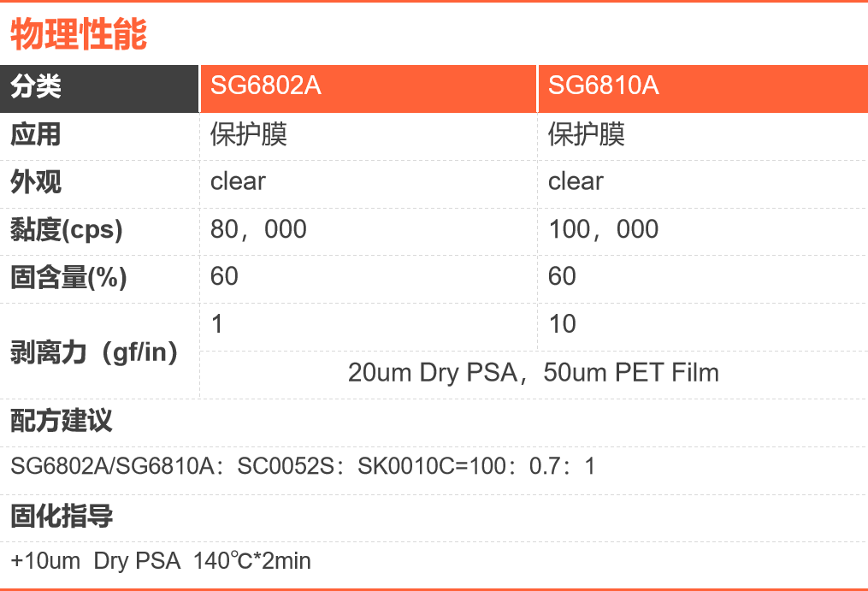Select the 应用 row label
Viewport: 868px width, 591px height.
[x=36, y=134]
